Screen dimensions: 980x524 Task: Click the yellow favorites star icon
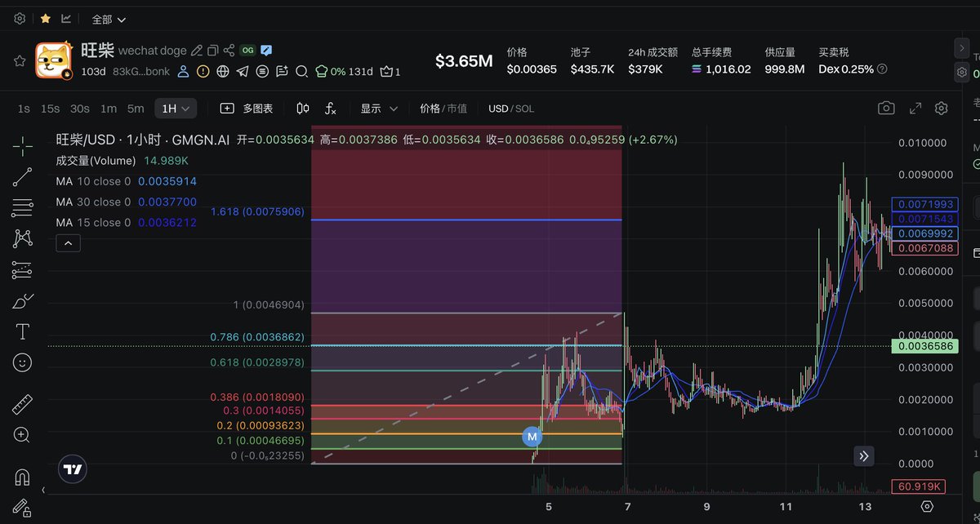(45, 18)
